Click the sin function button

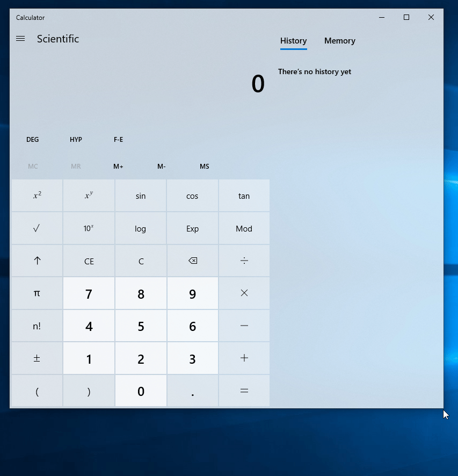[141, 196]
